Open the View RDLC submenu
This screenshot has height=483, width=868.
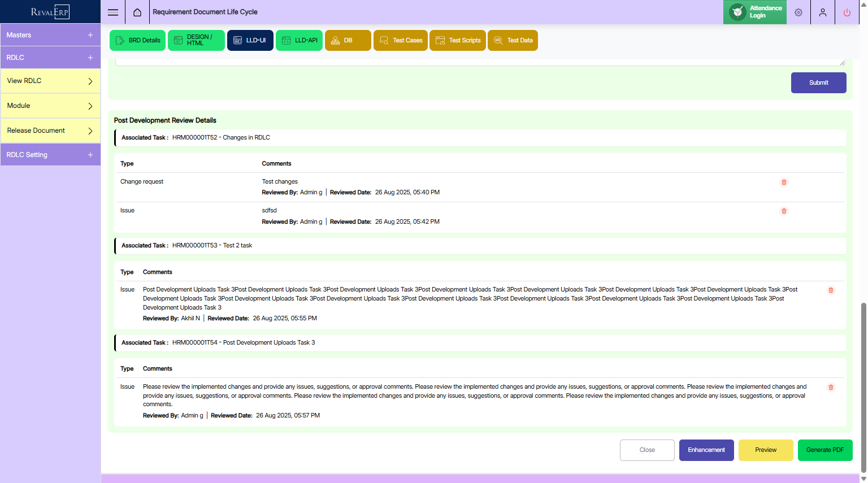50,81
